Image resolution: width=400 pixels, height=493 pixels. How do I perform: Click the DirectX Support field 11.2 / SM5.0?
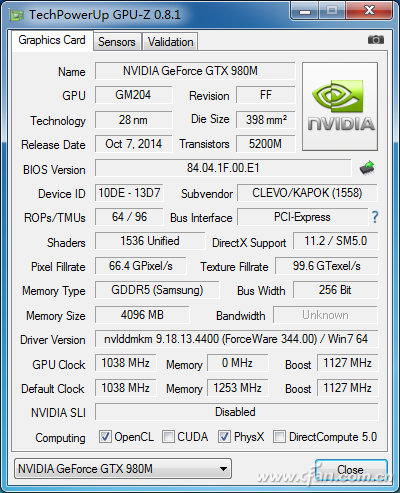(336, 241)
